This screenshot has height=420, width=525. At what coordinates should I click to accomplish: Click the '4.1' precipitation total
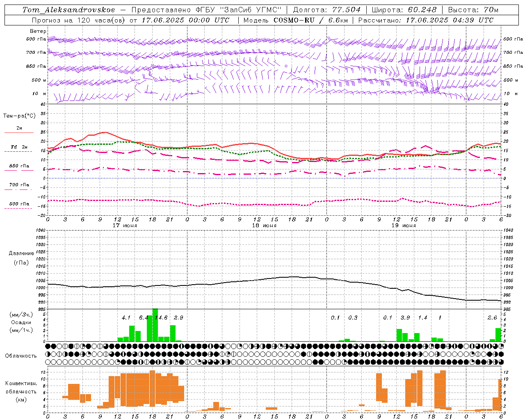coord(126,317)
